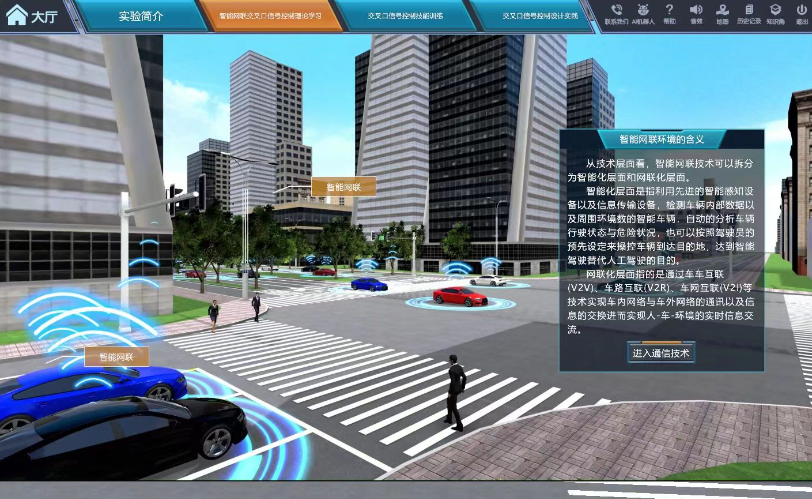The image size is (812, 499).
Task: Go to 交叉口信号控制设计实践 tab
Action: coord(539,16)
